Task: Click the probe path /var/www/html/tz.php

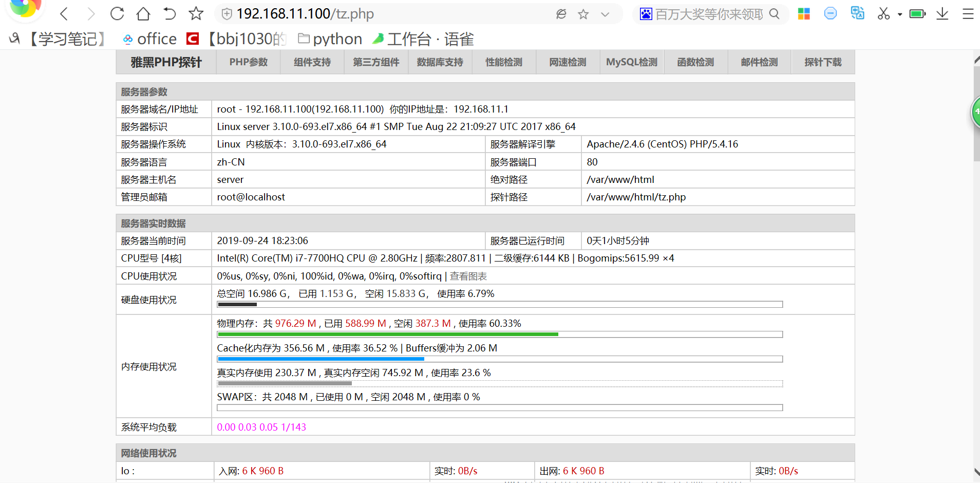Action: [636, 197]
